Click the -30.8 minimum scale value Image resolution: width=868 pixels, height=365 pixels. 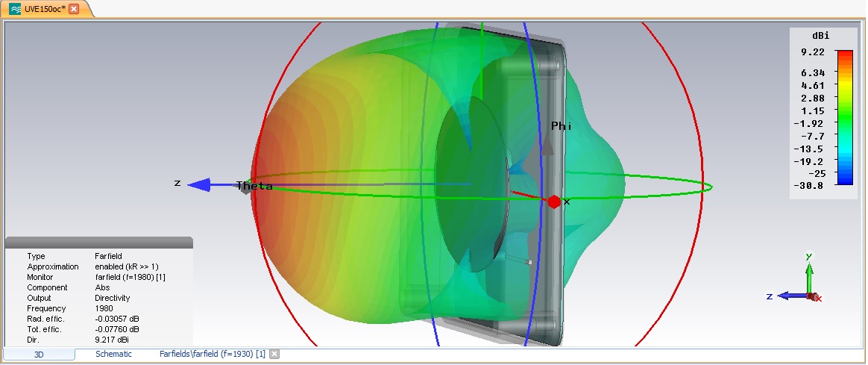(809, 186)
